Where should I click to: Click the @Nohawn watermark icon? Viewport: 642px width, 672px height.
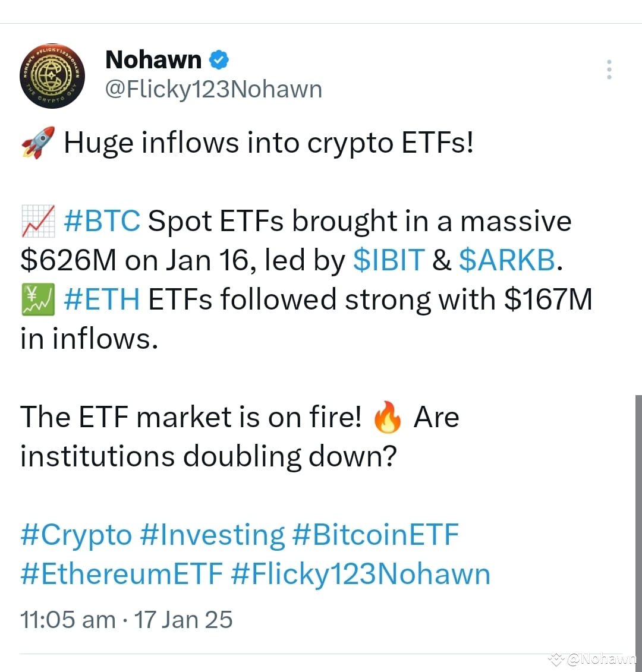556,658
